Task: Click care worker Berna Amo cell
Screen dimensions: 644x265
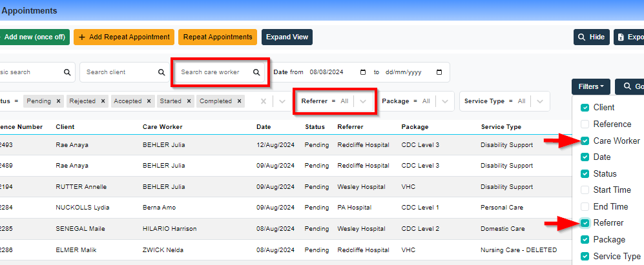Action: click(x=159, y=208)
